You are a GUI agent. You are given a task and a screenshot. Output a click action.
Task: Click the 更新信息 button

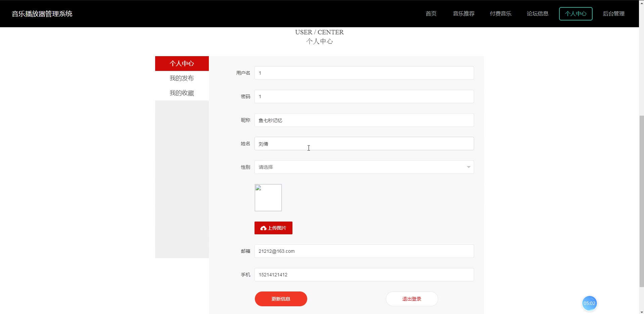(281, 299)
